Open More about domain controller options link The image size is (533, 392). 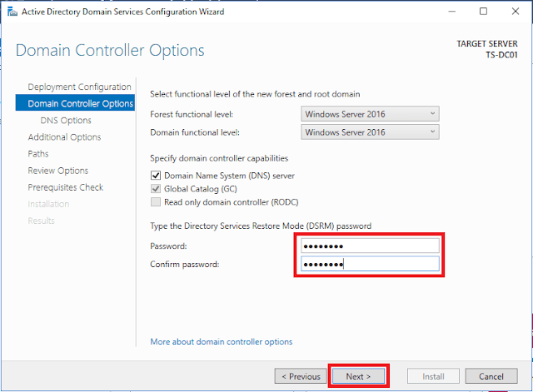click(222, 342)
